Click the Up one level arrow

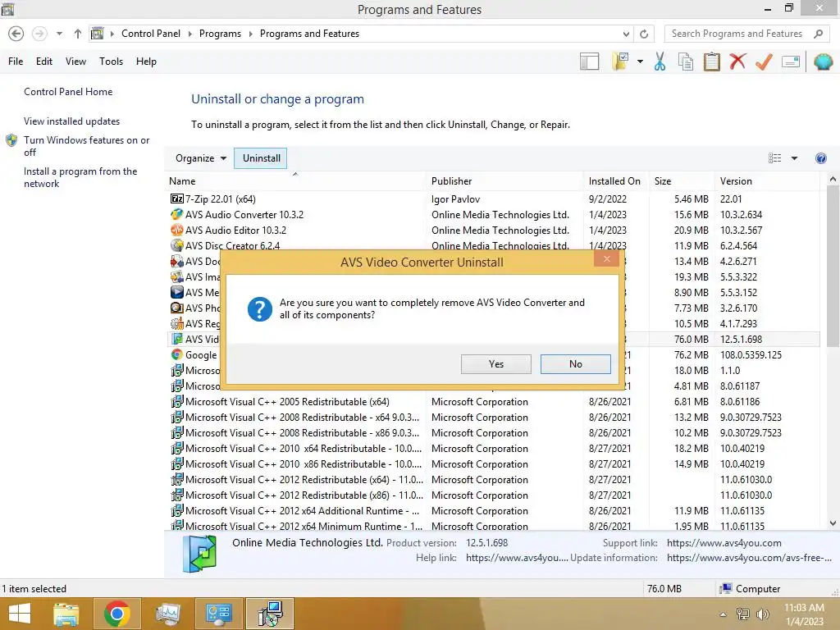pyautogui.click(x=78, y=34)
